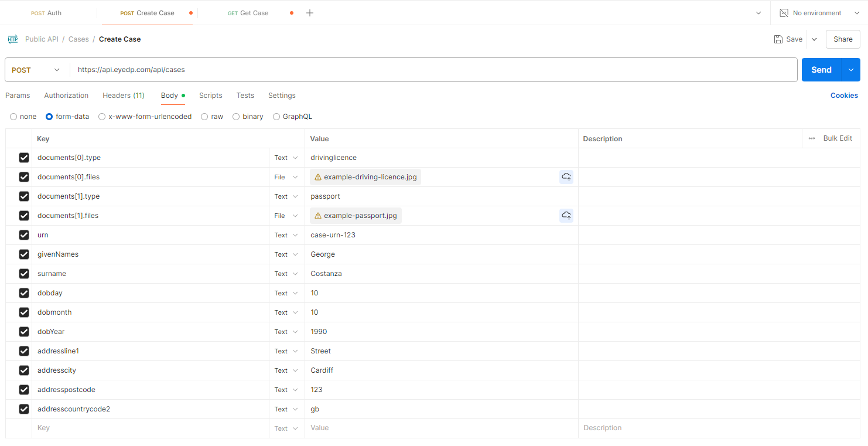
Task: Click the warning icon beside example-driving-licence.jpg
Action: pos(317,176)
